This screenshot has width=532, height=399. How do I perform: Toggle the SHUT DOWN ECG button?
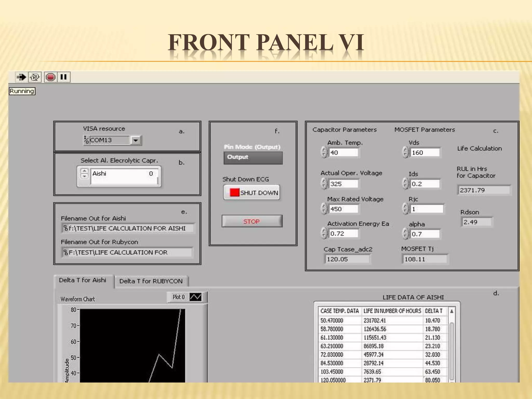click(251, 192)
